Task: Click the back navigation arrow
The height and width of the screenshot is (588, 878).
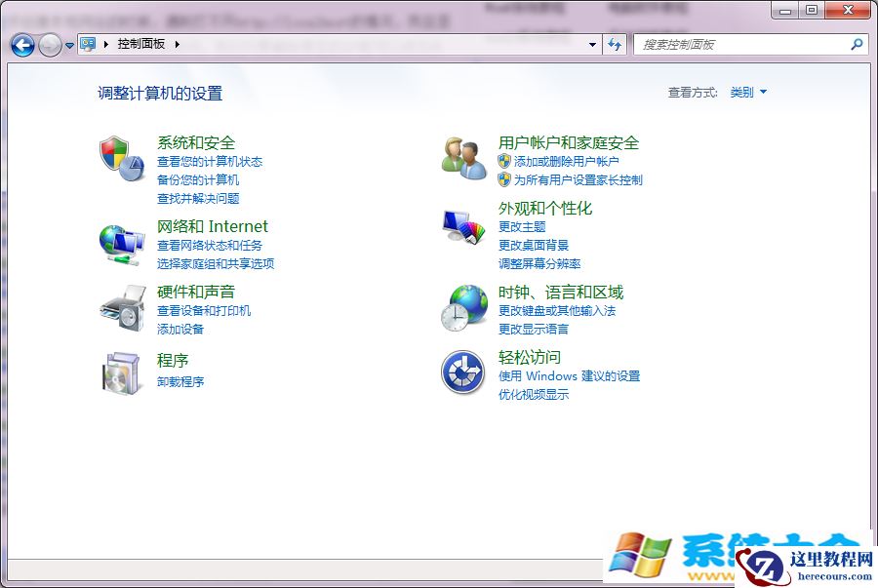Action: (x=21, y=44)
